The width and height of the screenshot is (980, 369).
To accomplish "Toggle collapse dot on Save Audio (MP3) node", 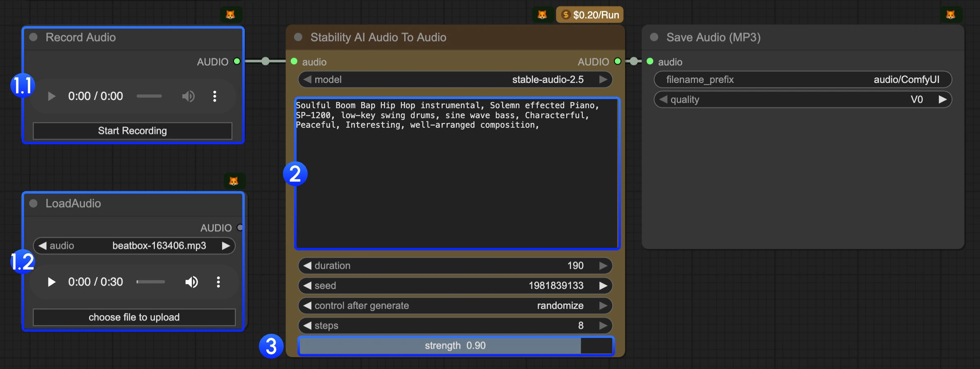I will [x=654, y=37].
